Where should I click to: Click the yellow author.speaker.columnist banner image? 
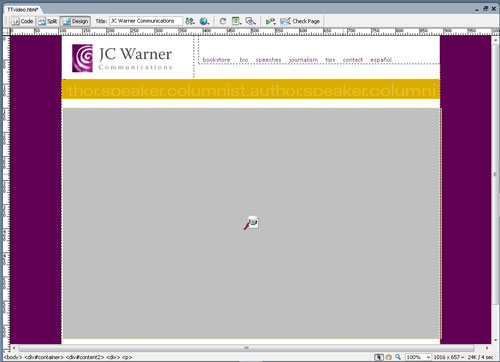[x=251, y=89]
